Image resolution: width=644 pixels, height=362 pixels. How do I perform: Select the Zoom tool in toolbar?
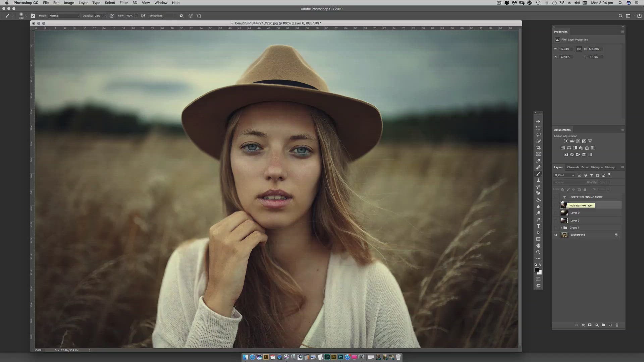(538, 252)
